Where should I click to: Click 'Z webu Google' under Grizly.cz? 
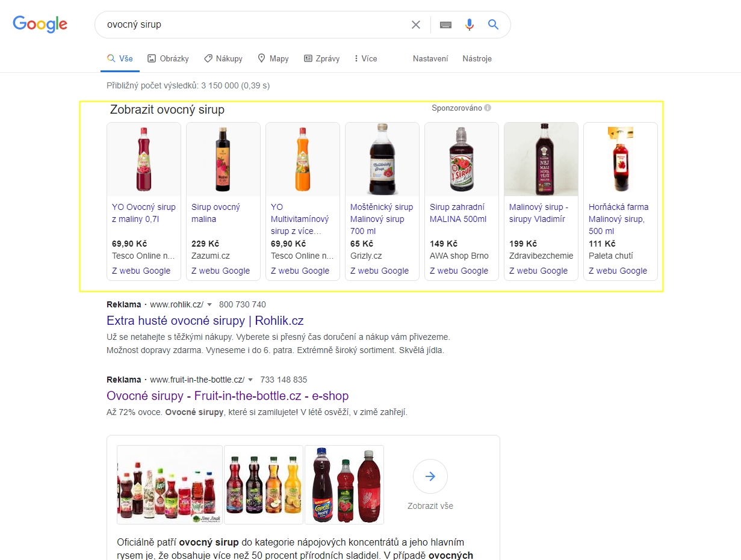click(x=379, y=271)
